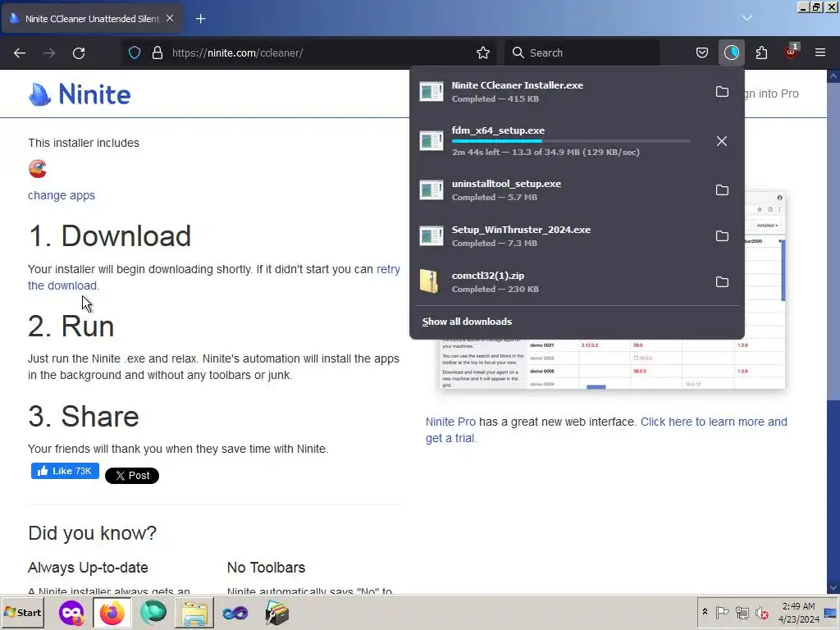Click the change apps link
Screen dimensions: 840x630
click(62, 195)
